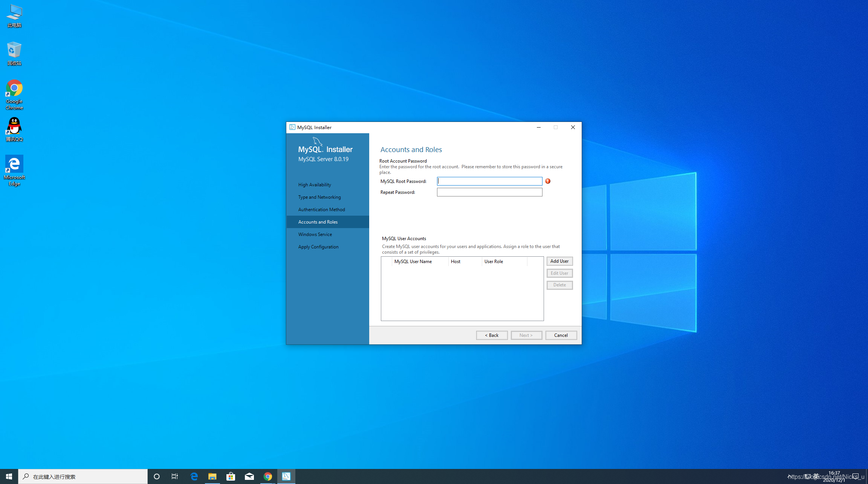Open the Tencent QQ desktop icon
The height and width of the screenshot is (484, 868).
tap(14, 129)
